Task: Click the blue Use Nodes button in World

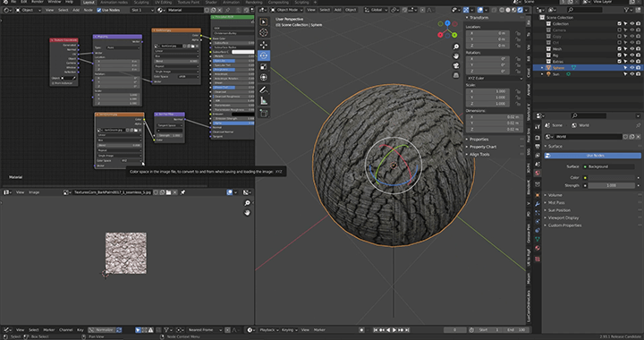Action: 593,156
